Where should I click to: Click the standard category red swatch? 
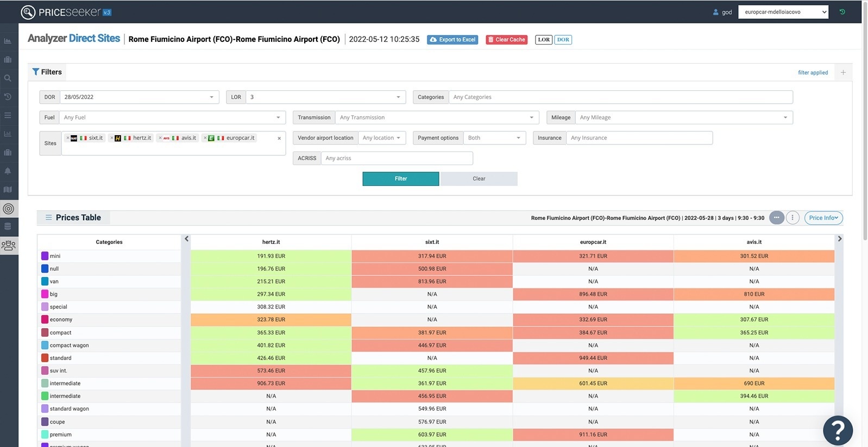click(45, 358)
